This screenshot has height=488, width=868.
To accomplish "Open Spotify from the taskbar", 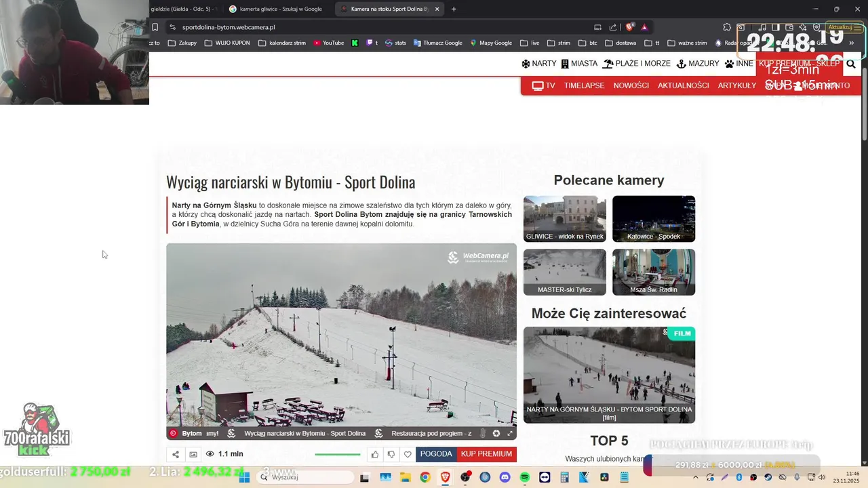I will [x=525, y=477].
